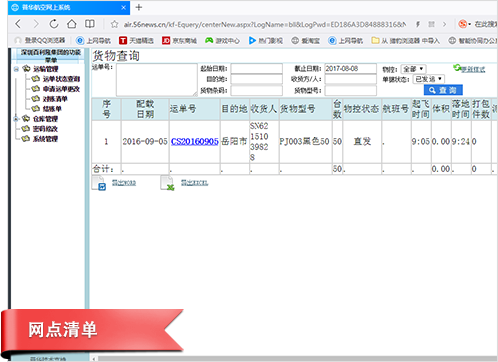
Task: Expand the 全部 dropdown
Action: (413, 69)
